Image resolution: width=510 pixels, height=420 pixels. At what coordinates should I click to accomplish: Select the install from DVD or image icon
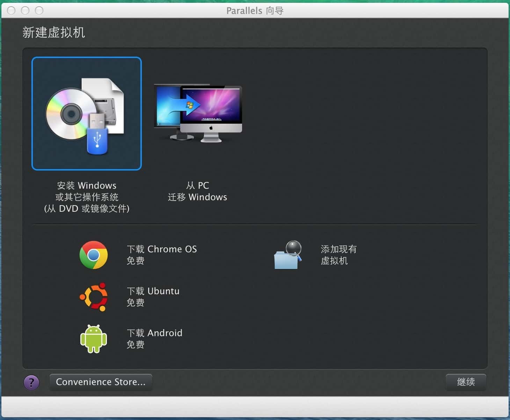pyautogui.click(x=87, y=114)
